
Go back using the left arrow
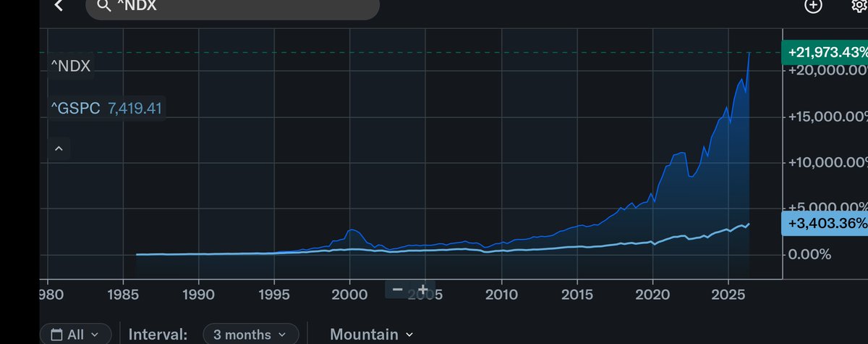tap(59, 6)
